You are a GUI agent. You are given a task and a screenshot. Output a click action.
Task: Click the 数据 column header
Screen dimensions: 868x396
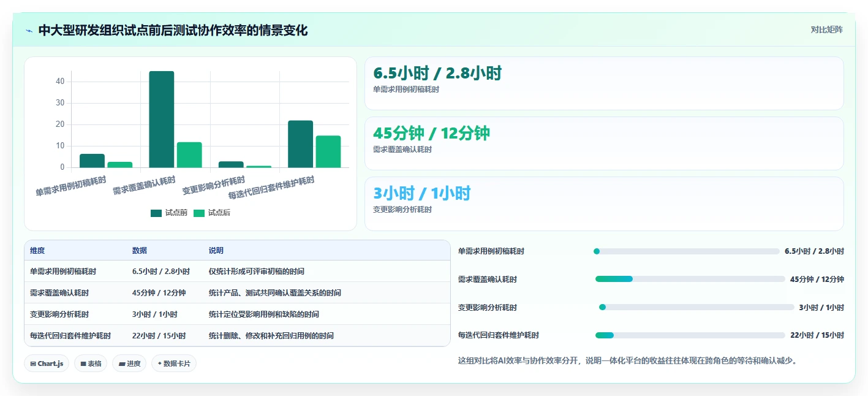point(140,251)
